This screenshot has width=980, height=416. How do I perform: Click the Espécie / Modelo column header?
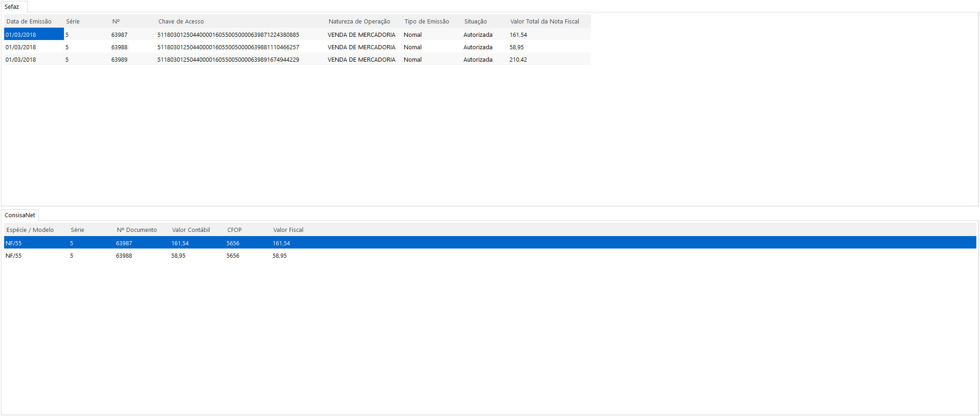point(30,230)
